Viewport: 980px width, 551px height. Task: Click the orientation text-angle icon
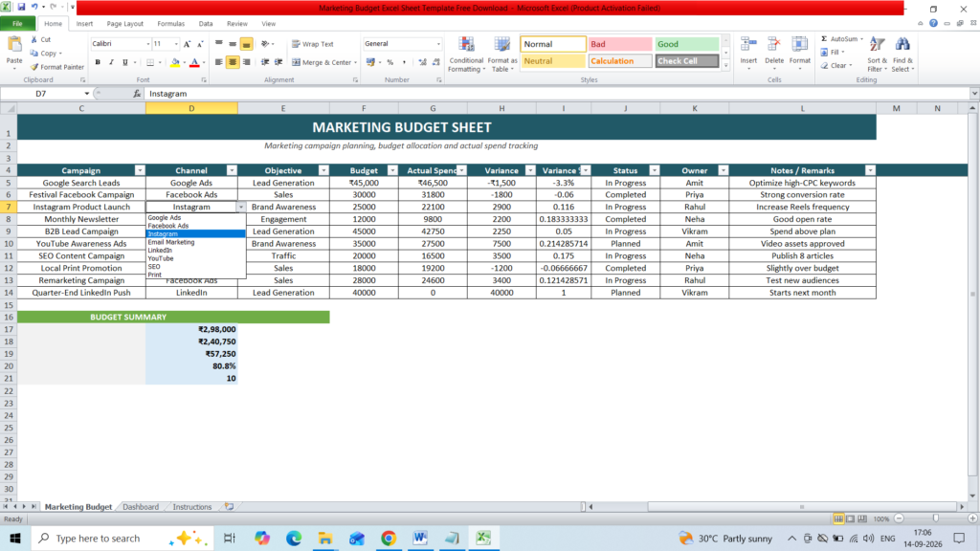pyautogui.click(x=265, y=44)
